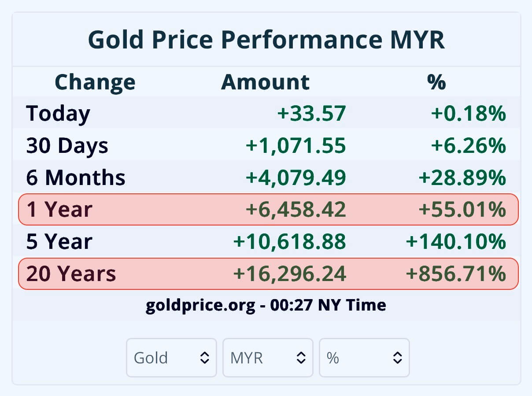Select the 30 Days row label

(67, 145)
